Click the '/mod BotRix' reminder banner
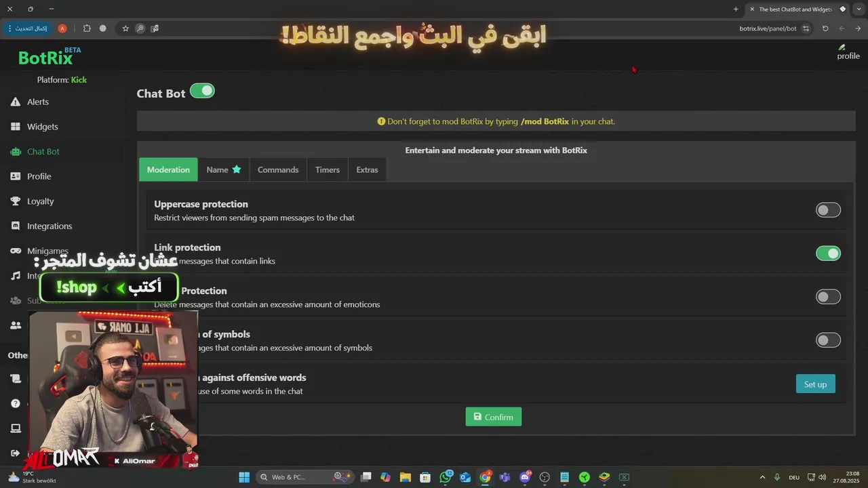Viewport: 868px width, 488px height. (496, 121)
